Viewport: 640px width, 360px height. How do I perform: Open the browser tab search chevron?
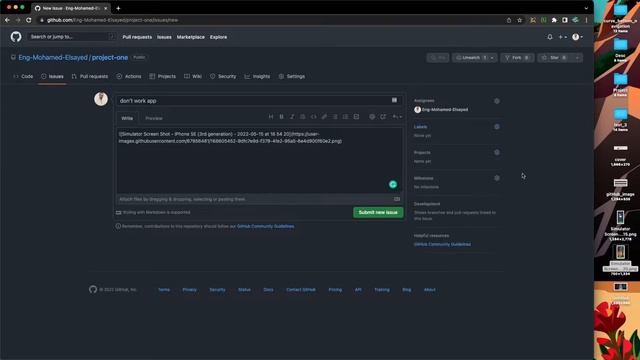[587, 8]
